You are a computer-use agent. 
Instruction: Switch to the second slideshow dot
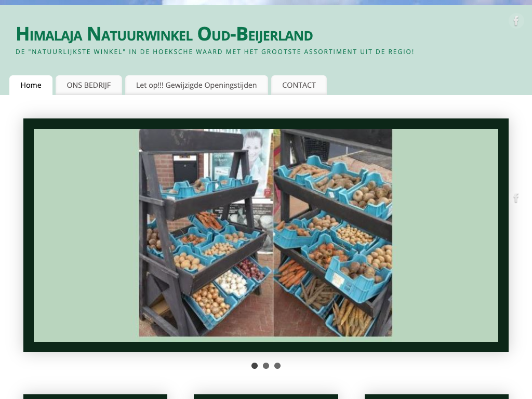(x=266, y=366)
